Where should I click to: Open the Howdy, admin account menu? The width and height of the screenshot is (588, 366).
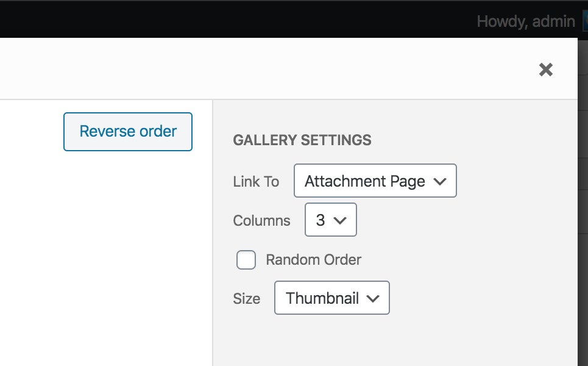click(x=526, y=21)
